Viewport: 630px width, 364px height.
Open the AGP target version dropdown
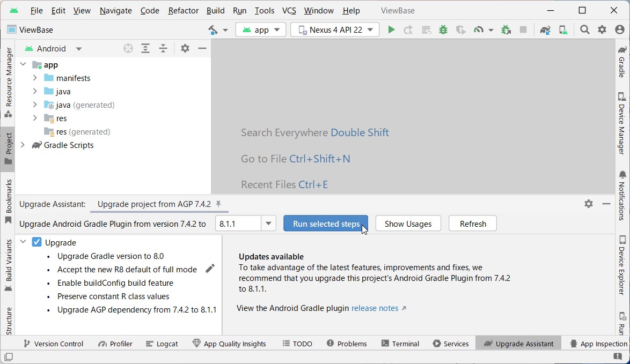click(x=269, y=224)
